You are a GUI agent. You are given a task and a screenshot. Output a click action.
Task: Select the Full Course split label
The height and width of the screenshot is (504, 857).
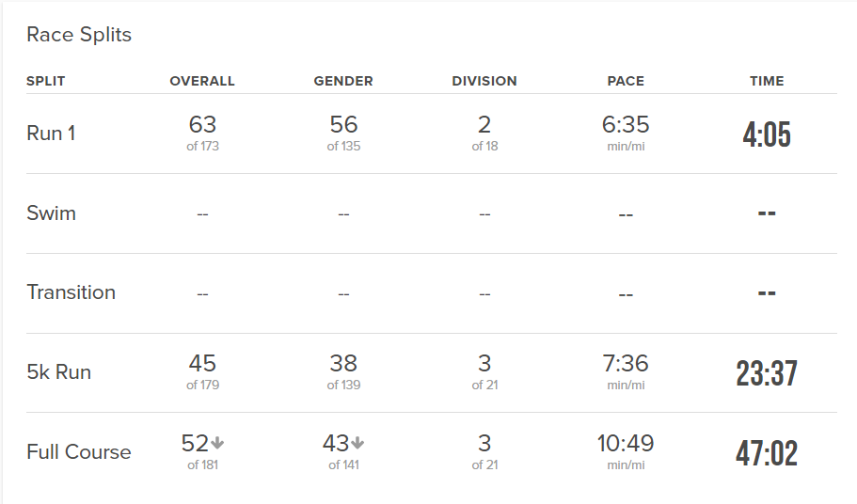click(79, 452)
